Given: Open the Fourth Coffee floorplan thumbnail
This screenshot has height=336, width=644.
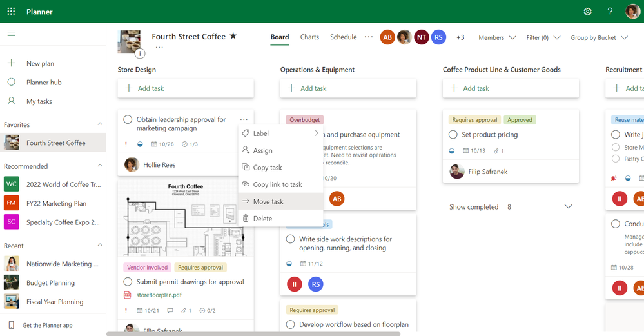Looking at the screenshot, I should 186,219.
